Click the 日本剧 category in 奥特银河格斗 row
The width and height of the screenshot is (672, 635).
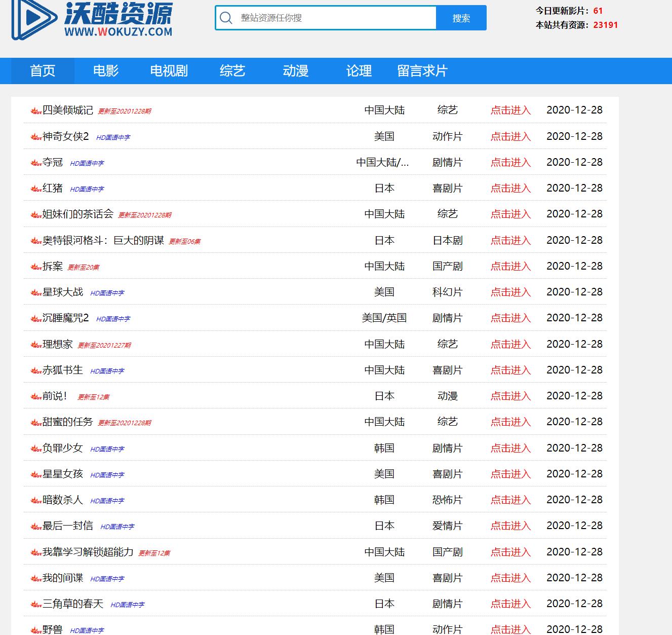448,240
